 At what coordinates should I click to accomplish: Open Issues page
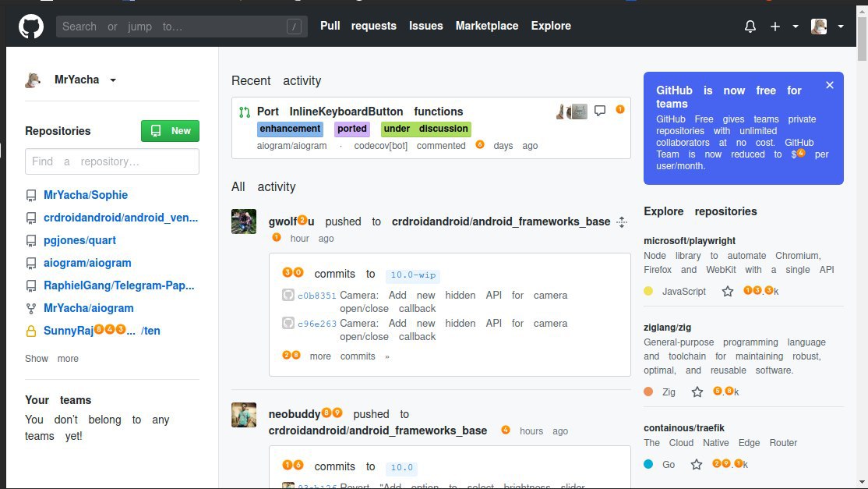[x=425, y=26]
